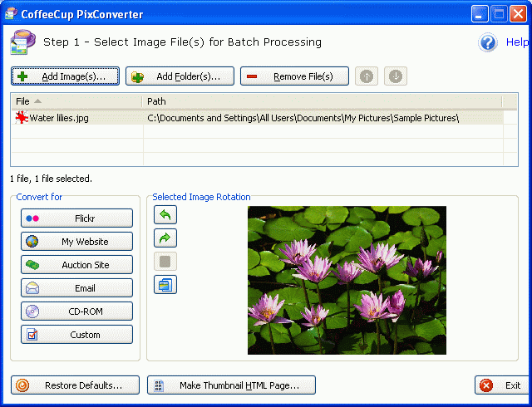
Task: Convert images for Email
Action: pos(76,288)
